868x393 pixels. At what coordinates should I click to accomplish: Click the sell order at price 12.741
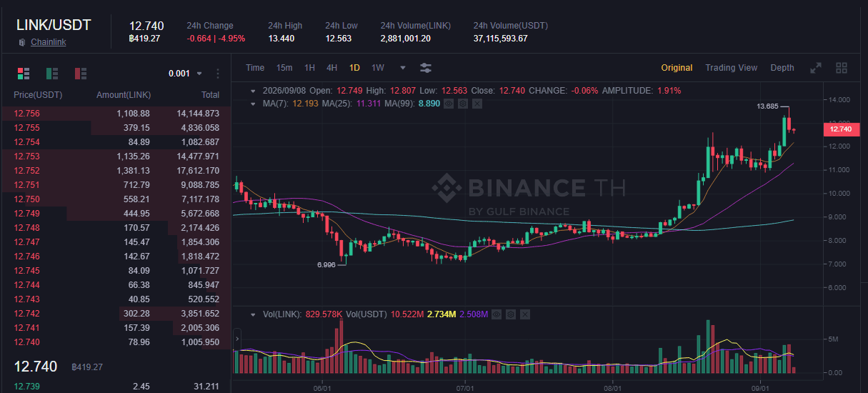point(116,328)
